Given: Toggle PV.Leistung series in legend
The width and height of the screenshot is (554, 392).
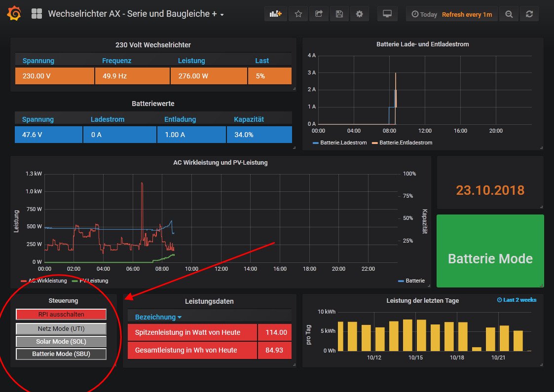Looking at the screenshot, I should coord(93,281).
